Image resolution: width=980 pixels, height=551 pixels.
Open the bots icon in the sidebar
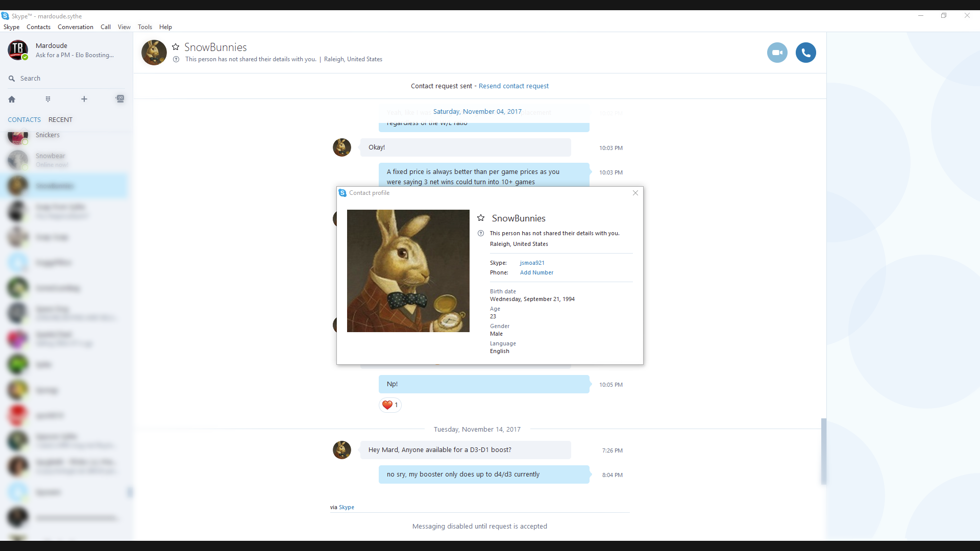click(x=120, y=99)
